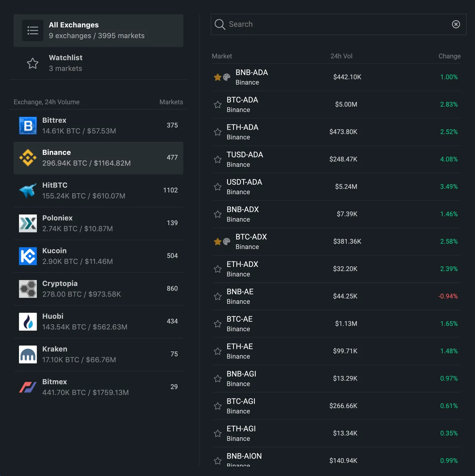Click Cryptopia's market count 860
Image resolution: width=475 pixels, height=476 pixels.
tap(172, 289)
